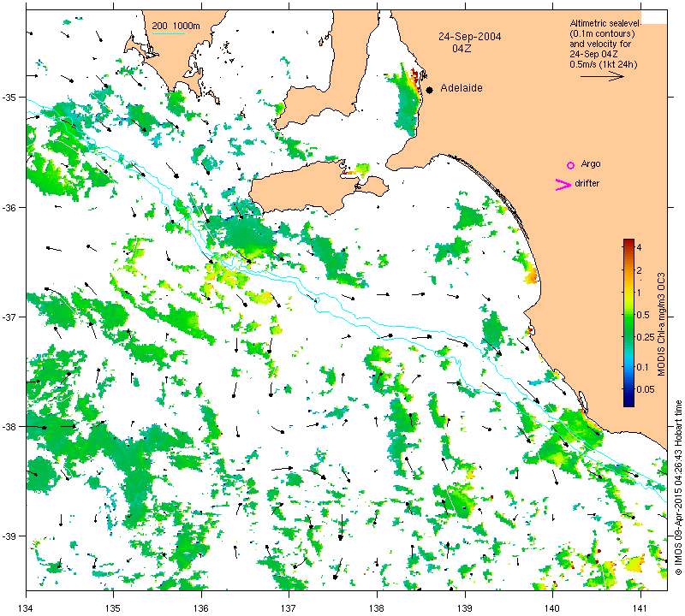Click the colorbar value label 1
Viewport: 685px width, 616px height.
coord(639,293)
